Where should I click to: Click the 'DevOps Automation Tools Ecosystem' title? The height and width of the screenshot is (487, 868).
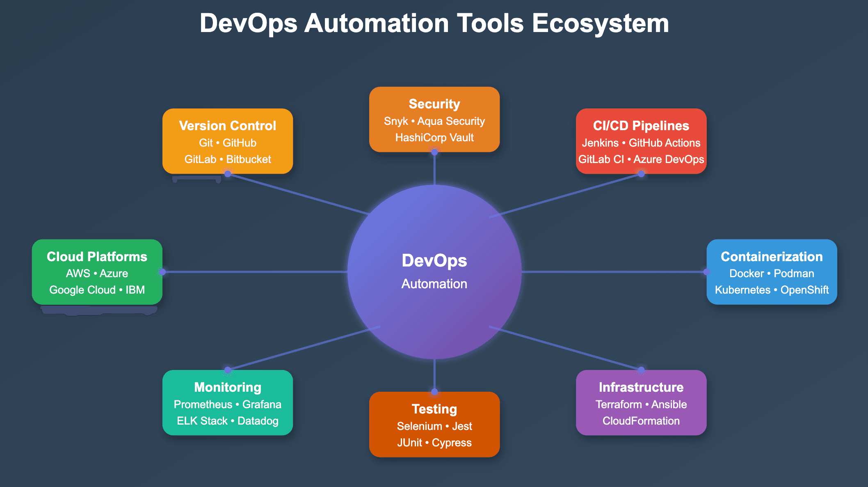pyautogui.click(x=434, y=23)
